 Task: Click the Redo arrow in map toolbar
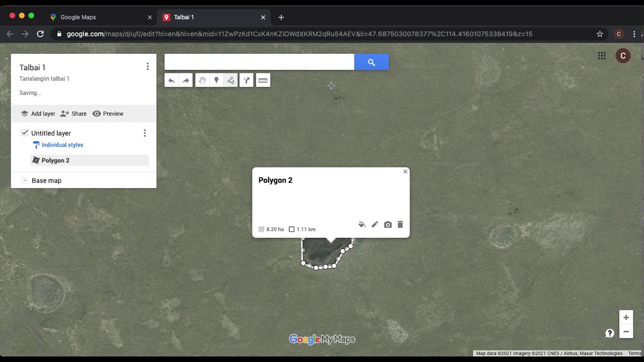point(186,80)
